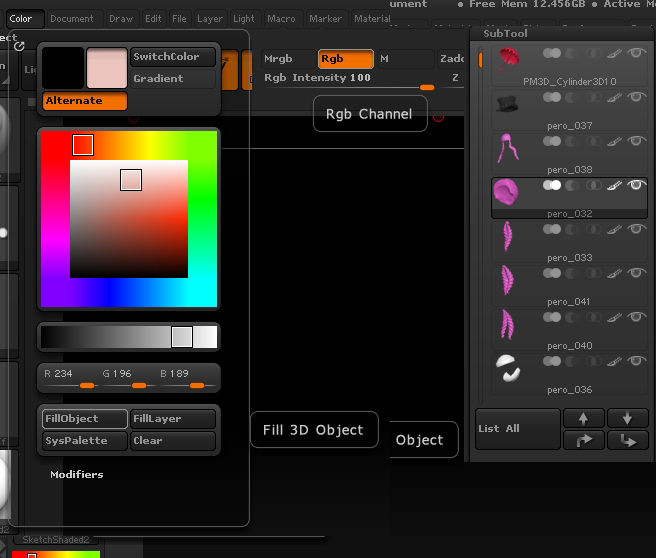Image resolution: width=656 pixels, height=558 pixels.
Task: Expand the Modifiers section
Action: click(77, 474)
